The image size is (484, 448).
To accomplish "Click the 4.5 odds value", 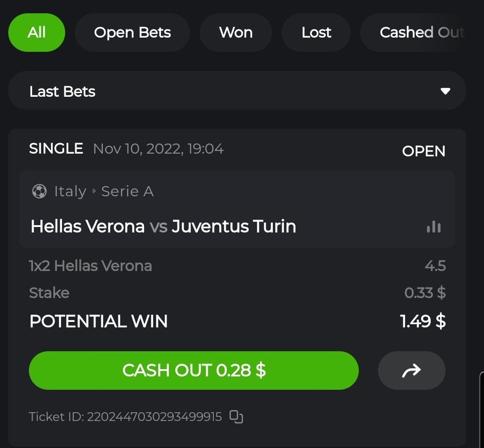I will coord(435,265).
